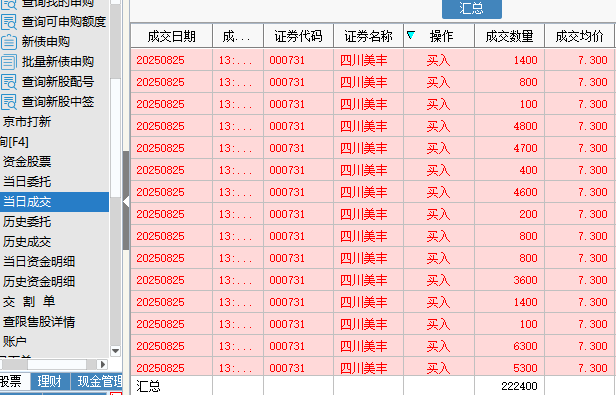Click total quantity 222400 in summary row
Image resolution: width=616 pixels, height=395 pixels.
519,386
